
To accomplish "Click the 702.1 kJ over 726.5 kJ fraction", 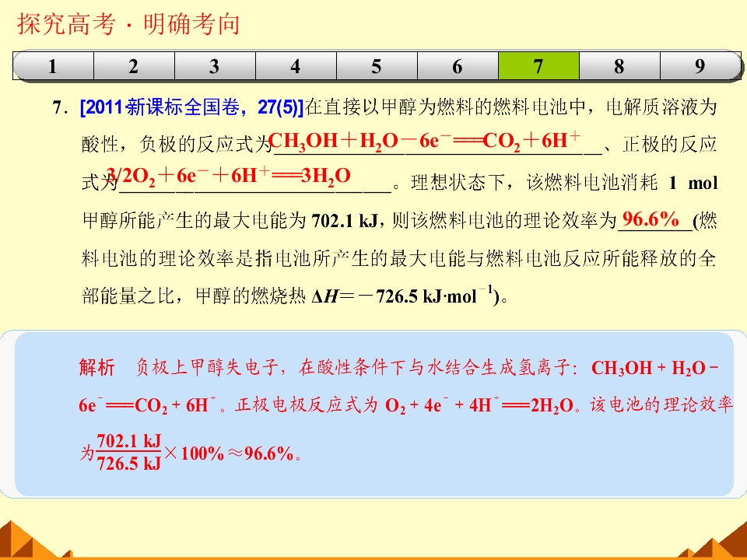I will click(128, 452).
